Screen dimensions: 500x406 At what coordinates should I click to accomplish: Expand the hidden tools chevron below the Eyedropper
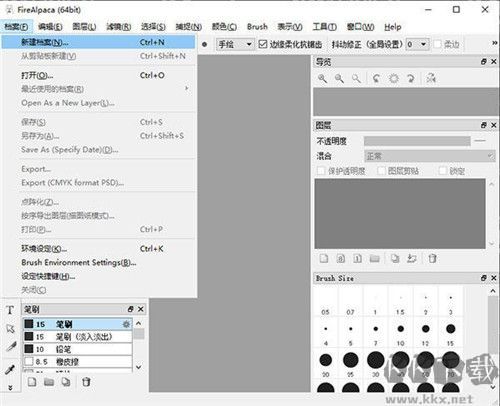10,388
